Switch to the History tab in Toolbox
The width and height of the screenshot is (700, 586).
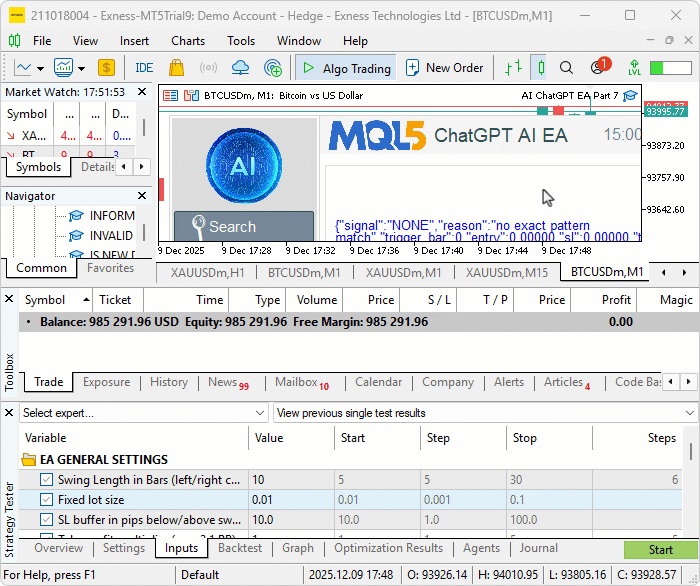169,382
